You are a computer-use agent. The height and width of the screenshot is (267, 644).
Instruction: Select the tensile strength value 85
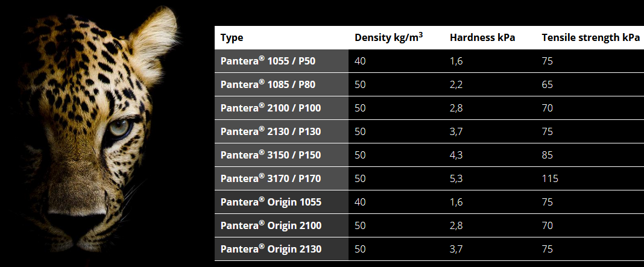pos(548,155)
